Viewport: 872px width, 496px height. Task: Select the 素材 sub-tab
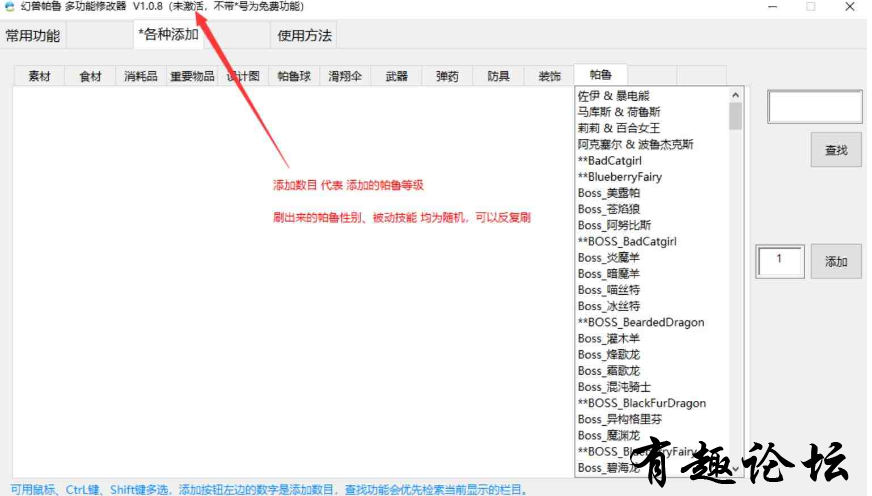pyautogui.click(x=39, y=76)
